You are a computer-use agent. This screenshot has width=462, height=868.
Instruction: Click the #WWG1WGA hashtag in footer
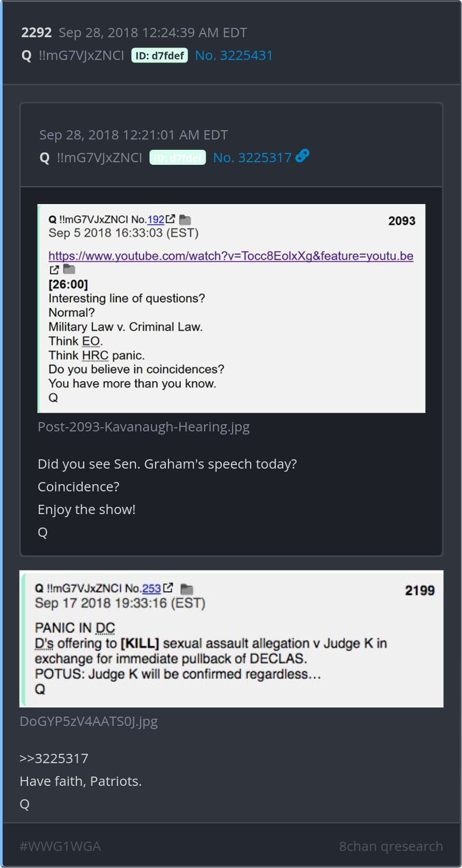pyautogui.click(x=60, y=846)
